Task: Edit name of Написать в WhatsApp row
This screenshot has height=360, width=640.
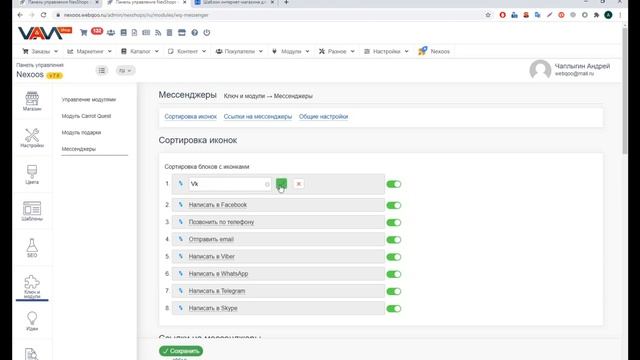Action: [x=181, y=273]
